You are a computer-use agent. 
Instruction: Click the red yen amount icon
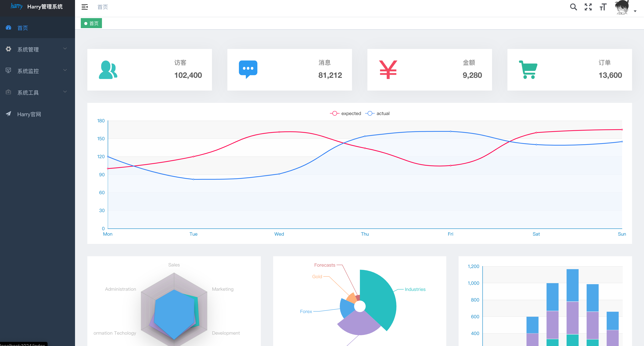pos(388,70)
